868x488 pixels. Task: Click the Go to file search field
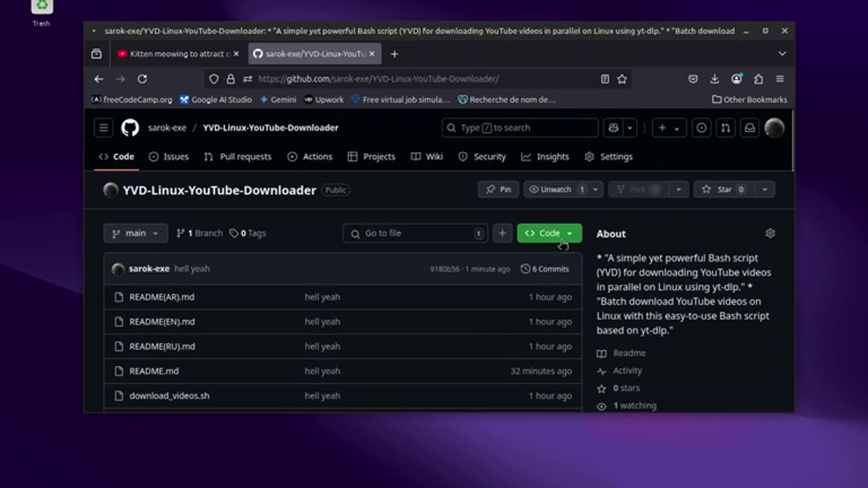pos(415,233)
